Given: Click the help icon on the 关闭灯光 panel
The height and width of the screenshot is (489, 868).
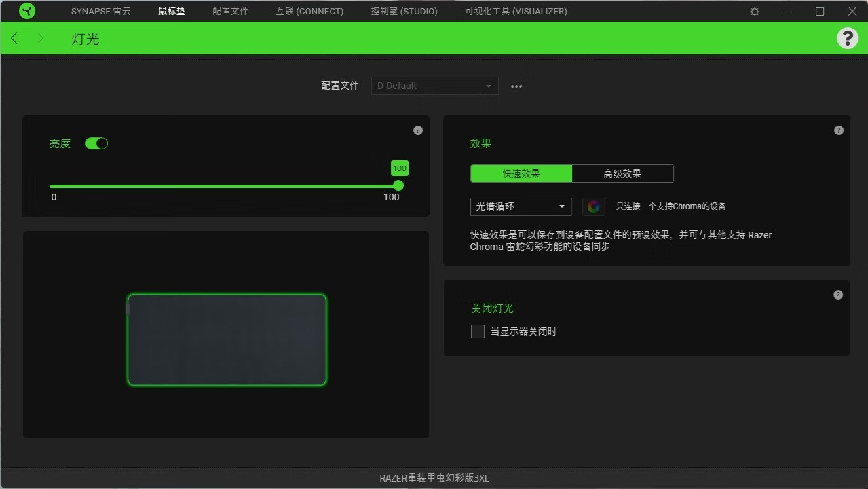Looking at the screenshot, I should [838, 294].
